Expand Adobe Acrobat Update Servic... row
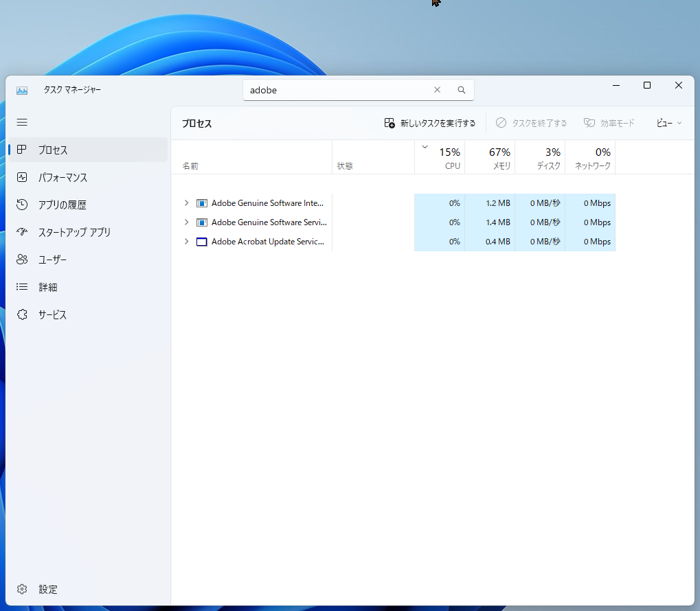The height and width of the screenshot is (611, 700). [187, 242]
